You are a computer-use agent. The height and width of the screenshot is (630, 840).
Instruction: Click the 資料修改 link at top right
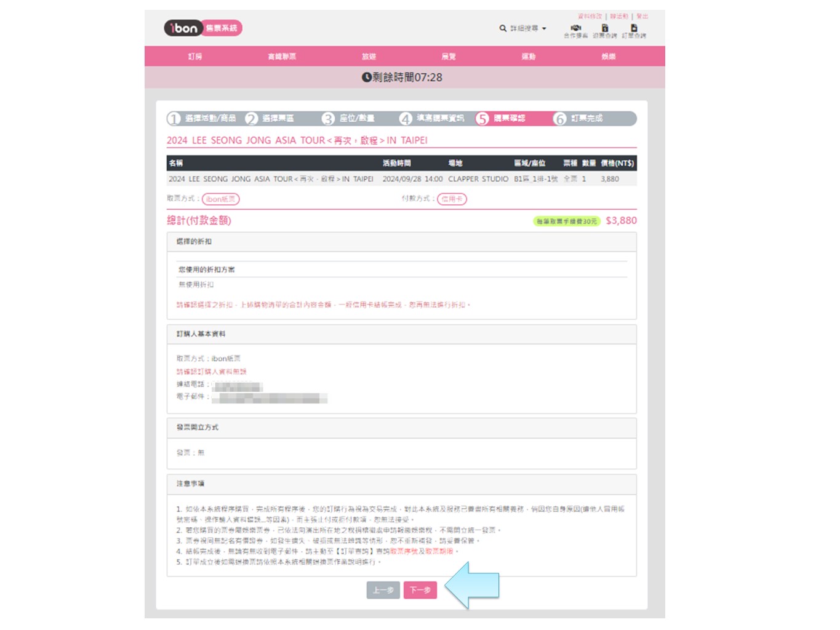click(x=590, y=16)
